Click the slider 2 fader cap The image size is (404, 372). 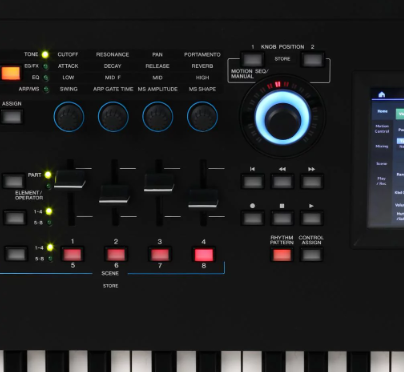115,194
